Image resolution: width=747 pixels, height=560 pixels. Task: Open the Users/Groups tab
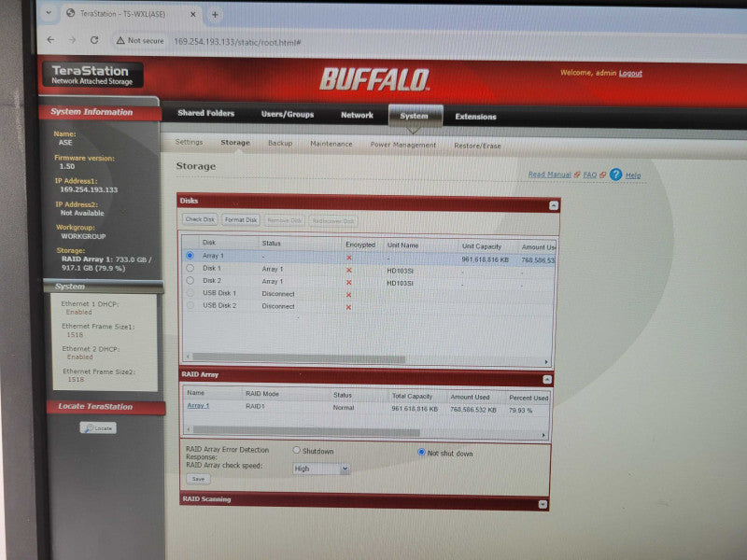tap(288, 114)
